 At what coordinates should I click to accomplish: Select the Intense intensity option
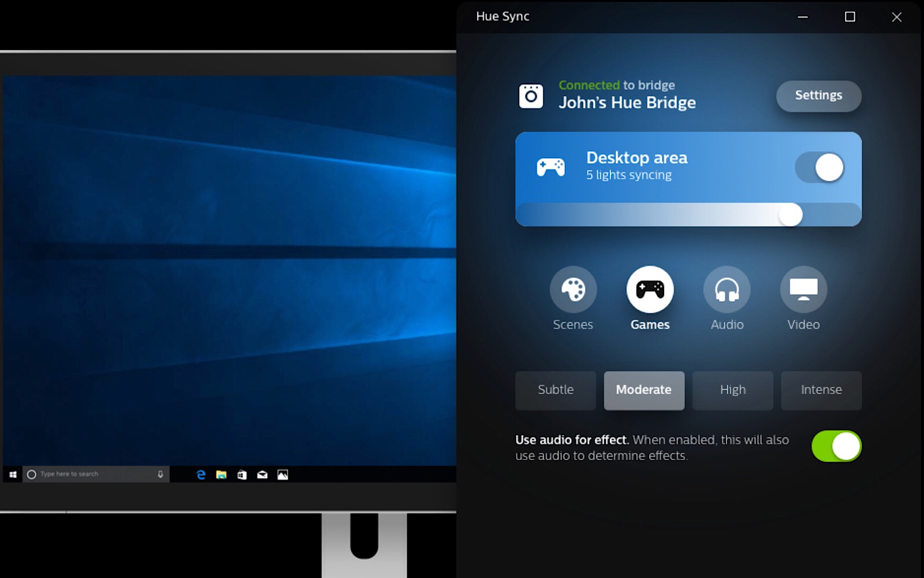[x=821, y=390]
